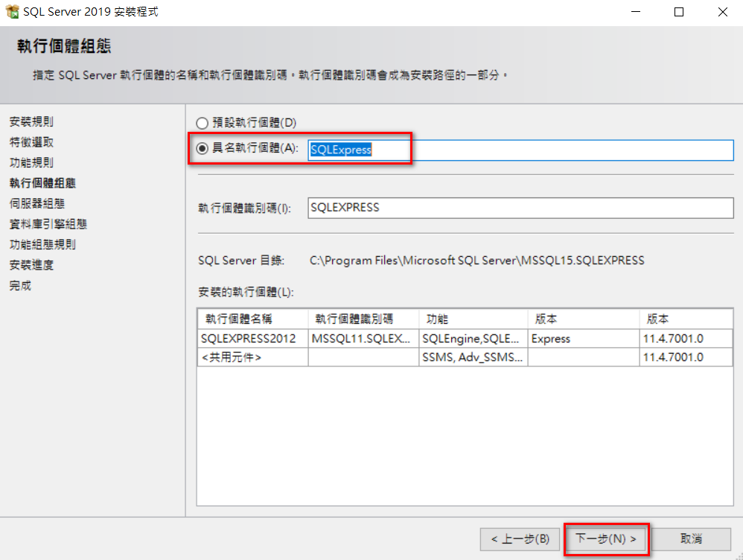Image resolution: width=743 pixels, height=560 pixels.
Task: Click the SQLEngine,SQLE... feature cell
Action: pyautogui.click(x=473, y=339)
